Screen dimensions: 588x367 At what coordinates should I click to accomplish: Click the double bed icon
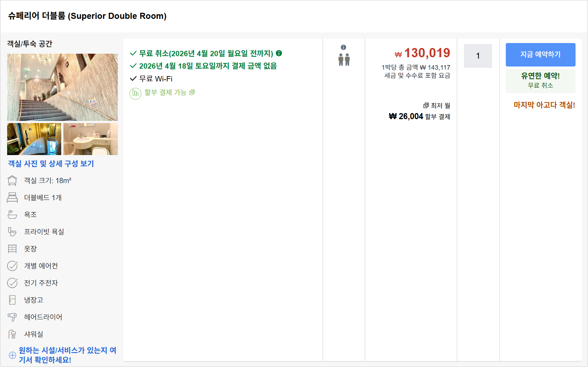12,198
